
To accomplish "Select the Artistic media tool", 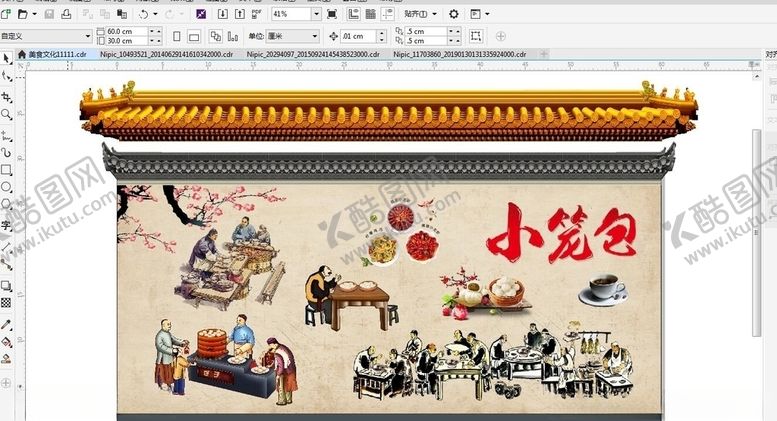I will coord(6,152).
